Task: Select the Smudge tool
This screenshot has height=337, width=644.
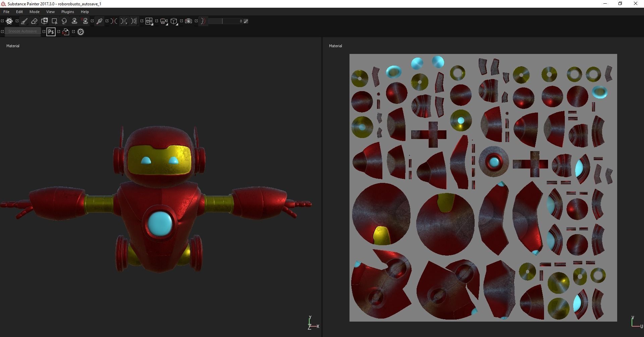Action: point(64,21)
